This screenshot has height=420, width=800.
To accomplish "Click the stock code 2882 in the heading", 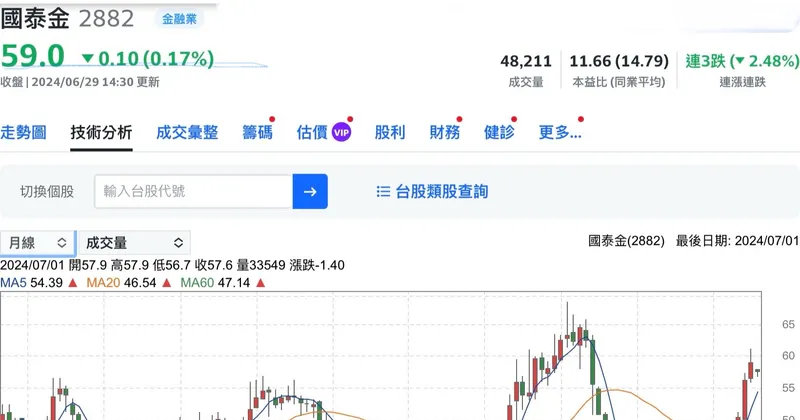I will tap(106, 19).
